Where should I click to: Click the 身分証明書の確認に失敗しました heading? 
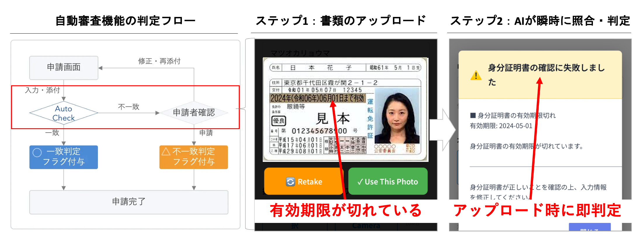coord(546,75)
